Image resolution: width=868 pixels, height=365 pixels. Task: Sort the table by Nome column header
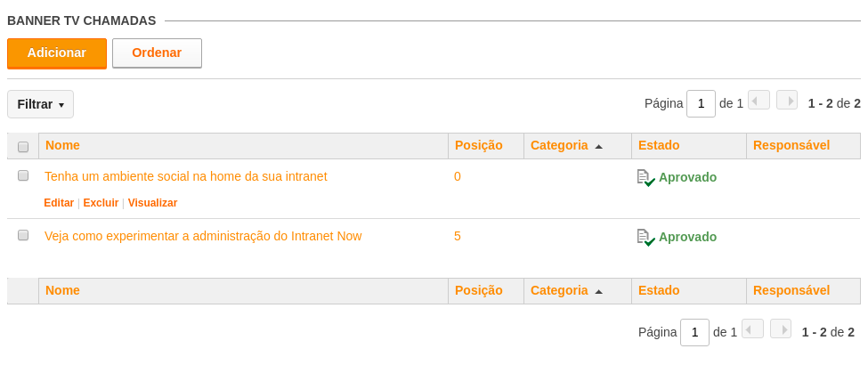[x=62, y=145]
